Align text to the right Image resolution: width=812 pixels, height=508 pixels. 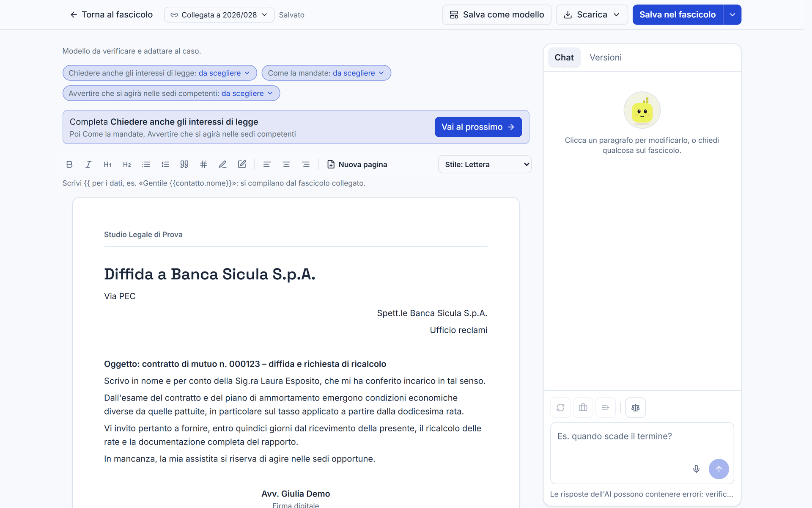(306, 164)
